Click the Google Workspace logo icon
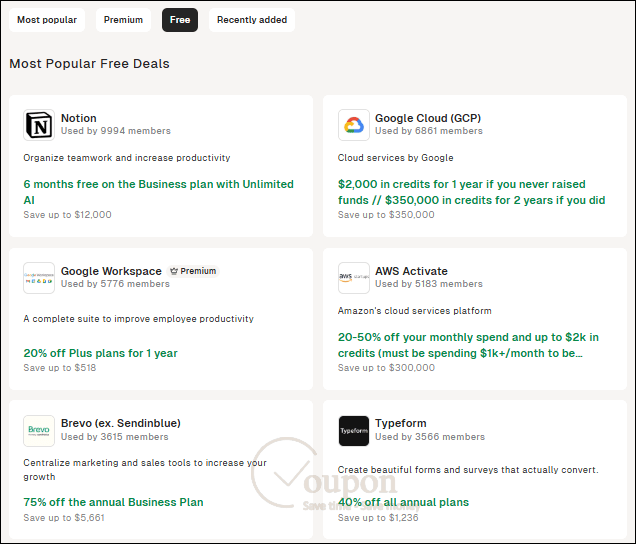 (39, 278)
